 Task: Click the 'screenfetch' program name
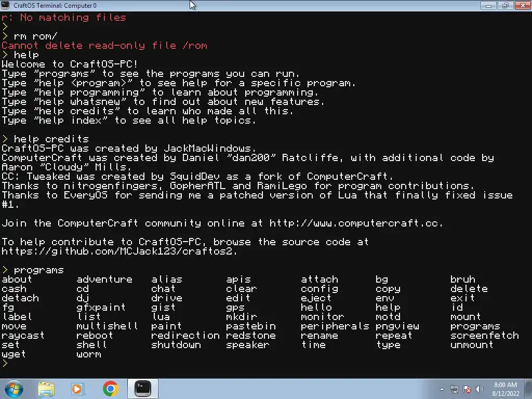tap(485, 336)
